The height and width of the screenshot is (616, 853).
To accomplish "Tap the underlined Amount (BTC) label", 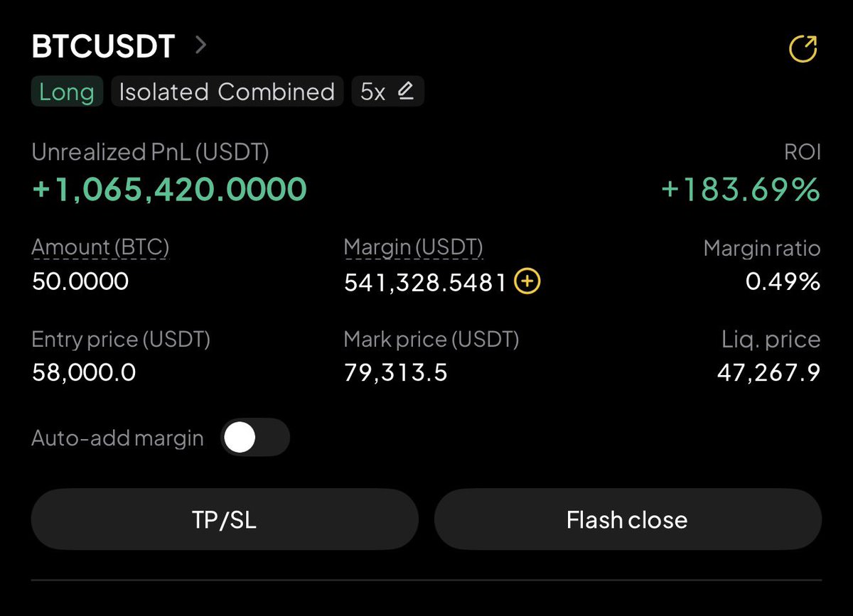I will pos(100,248).
